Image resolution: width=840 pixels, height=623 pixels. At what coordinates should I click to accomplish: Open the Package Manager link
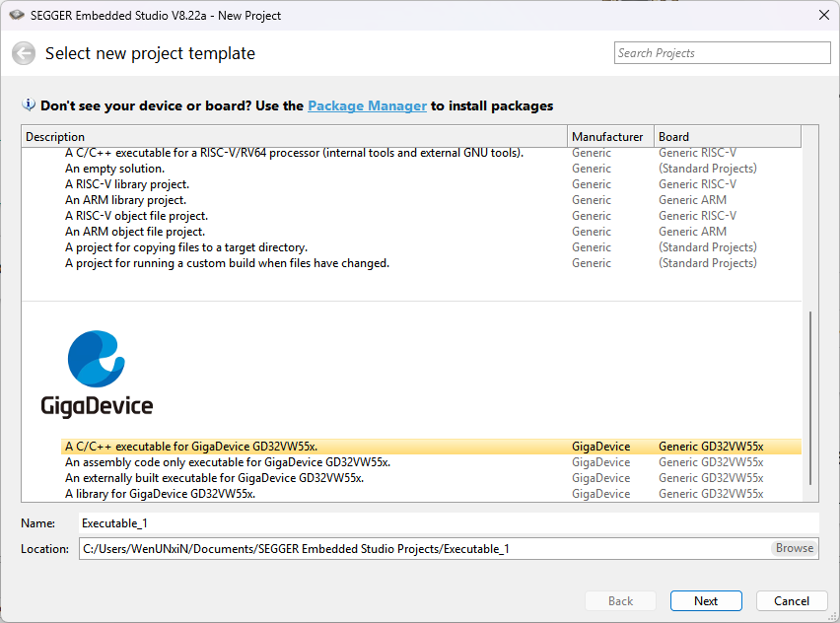coord(367,105)
